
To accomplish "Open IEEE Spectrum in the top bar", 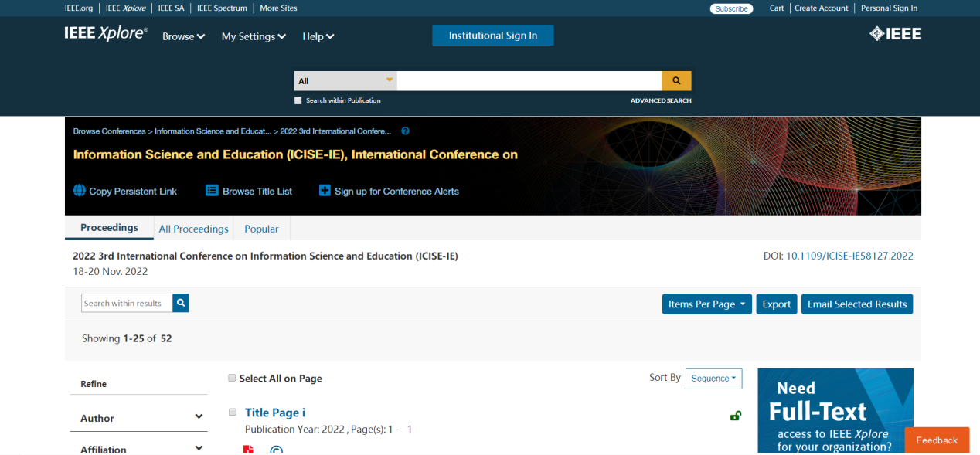I will pos(222,8).
